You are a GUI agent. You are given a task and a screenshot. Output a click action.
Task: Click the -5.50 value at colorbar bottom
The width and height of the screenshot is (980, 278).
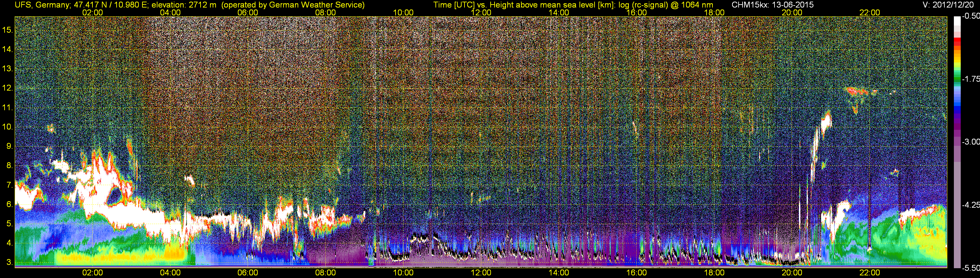971,268
